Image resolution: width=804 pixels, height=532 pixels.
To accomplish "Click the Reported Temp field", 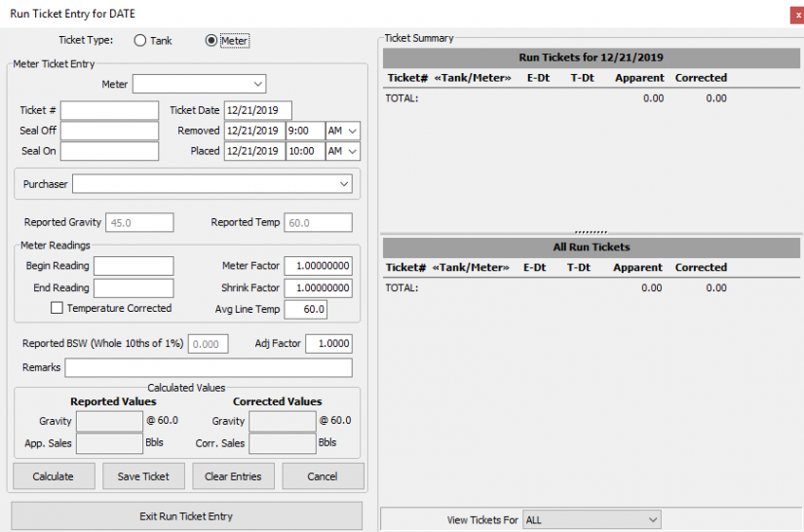I will coord(318,222).
